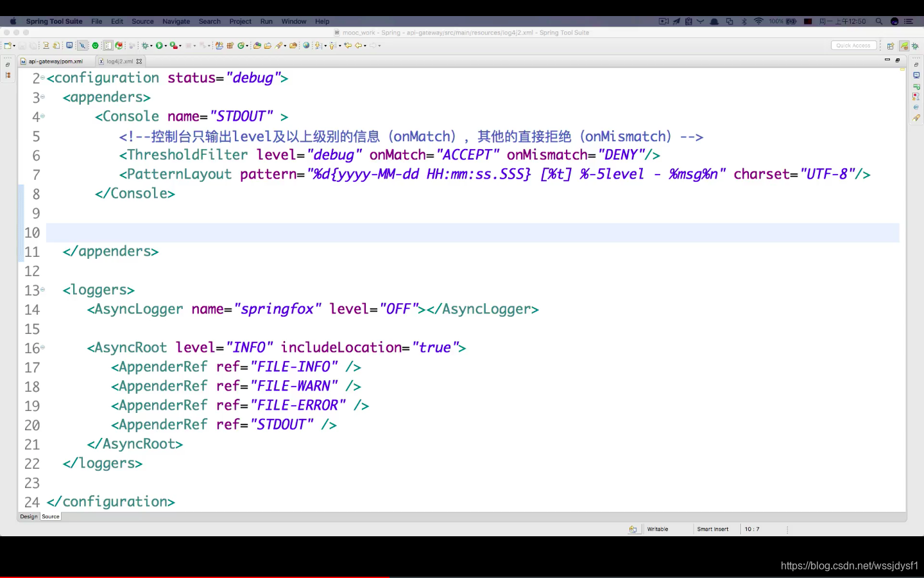Image resolution: width=924 pixels, height=578 pixels.
Task: Minimize the editor area
Action: click(887, 60)
